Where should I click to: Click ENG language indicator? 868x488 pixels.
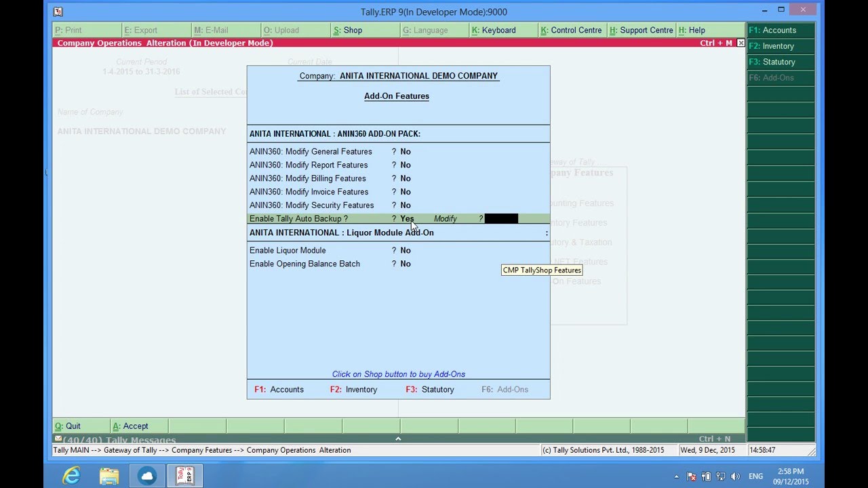[x=755, y=476]
